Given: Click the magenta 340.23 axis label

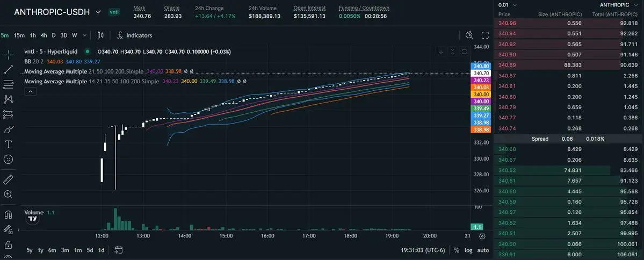Looking at the screenshot, I should click(481, 80).
